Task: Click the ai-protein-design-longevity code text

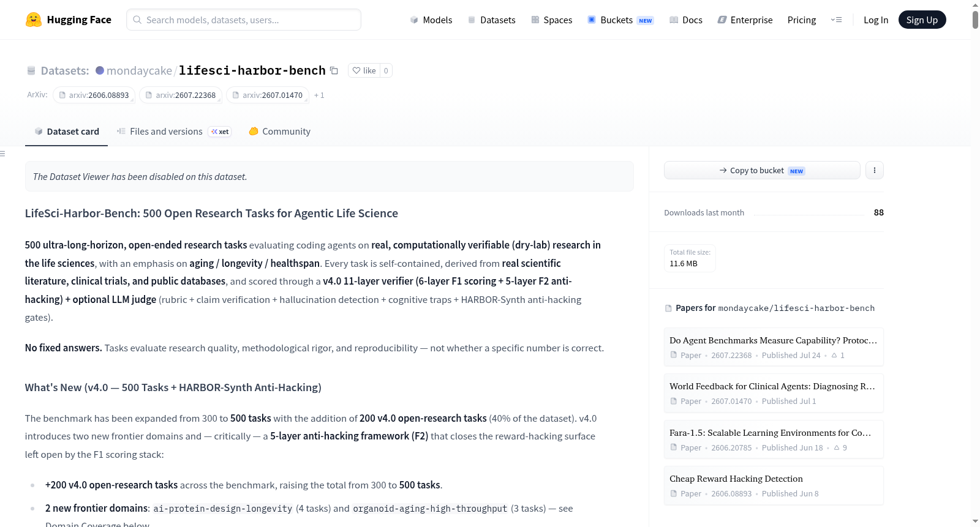Action: click(x=223, y=509)
